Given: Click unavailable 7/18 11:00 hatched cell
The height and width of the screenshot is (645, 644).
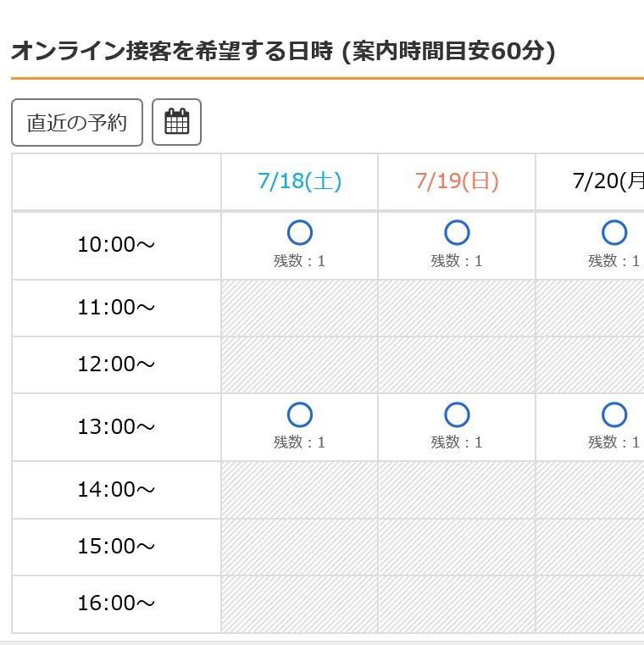Looking at the screenshot, I should point(300,308).
